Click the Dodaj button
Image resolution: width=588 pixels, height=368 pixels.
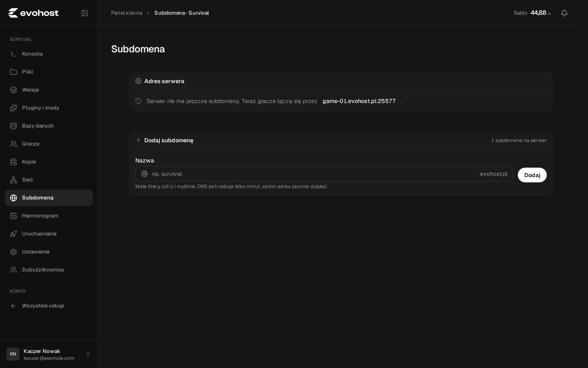click(x=532, y=175)
